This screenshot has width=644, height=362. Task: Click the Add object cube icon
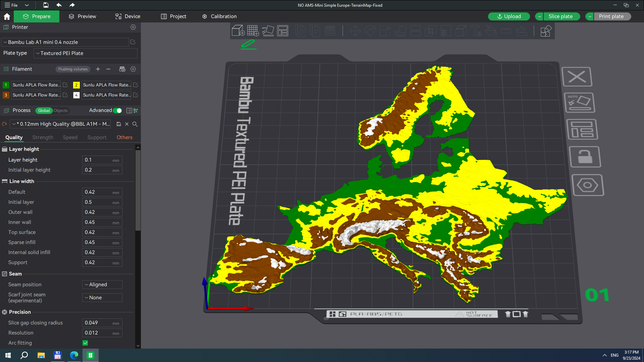[238, 31]
